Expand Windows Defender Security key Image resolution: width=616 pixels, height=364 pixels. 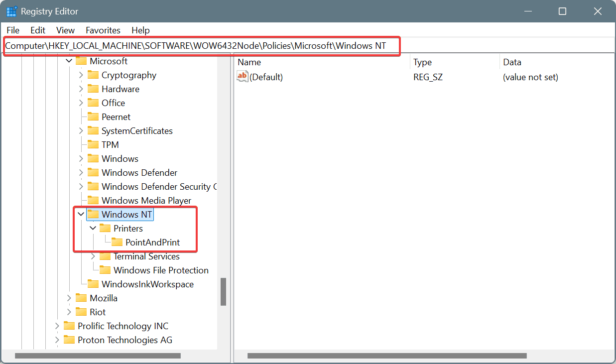coord(81,186)
